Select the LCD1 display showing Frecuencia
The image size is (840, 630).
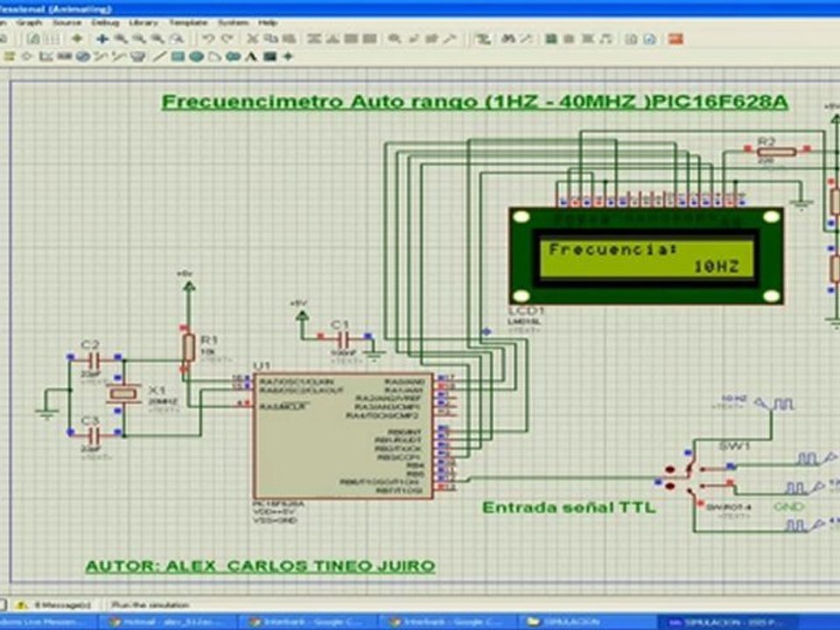pos(646,256)
